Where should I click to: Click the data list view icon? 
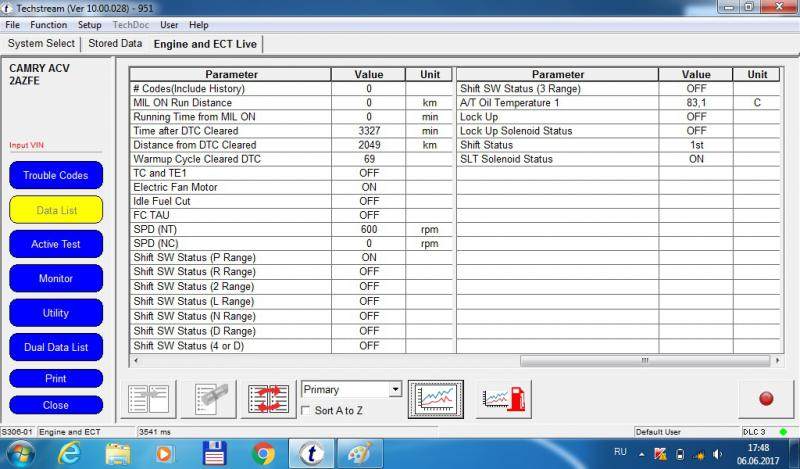click(x=151, y=398)
